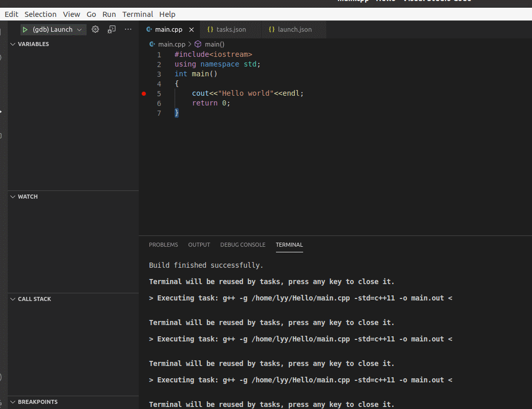Open launch.json via gear icon

(95, 30)
